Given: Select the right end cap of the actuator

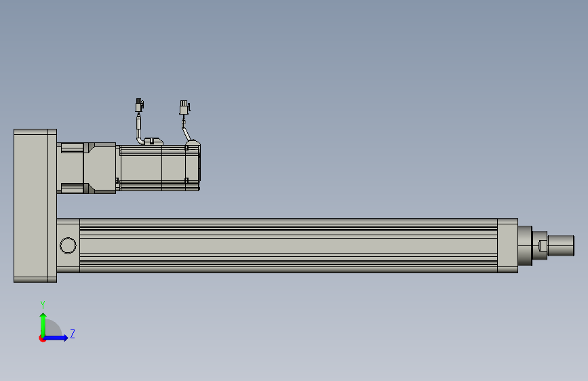Looking at the screenshot, I should tap(508, 245).
